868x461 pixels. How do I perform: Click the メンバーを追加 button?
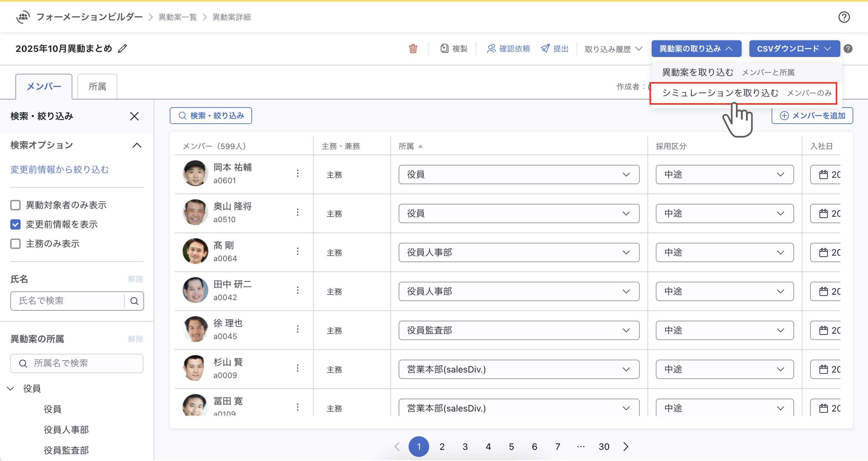pos(812,116)
